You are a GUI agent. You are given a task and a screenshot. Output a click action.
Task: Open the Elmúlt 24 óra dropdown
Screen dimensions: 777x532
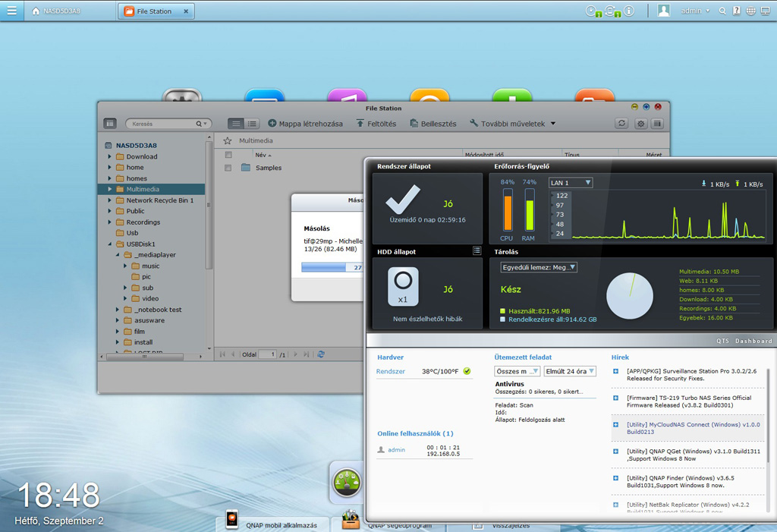coord(570,371)
